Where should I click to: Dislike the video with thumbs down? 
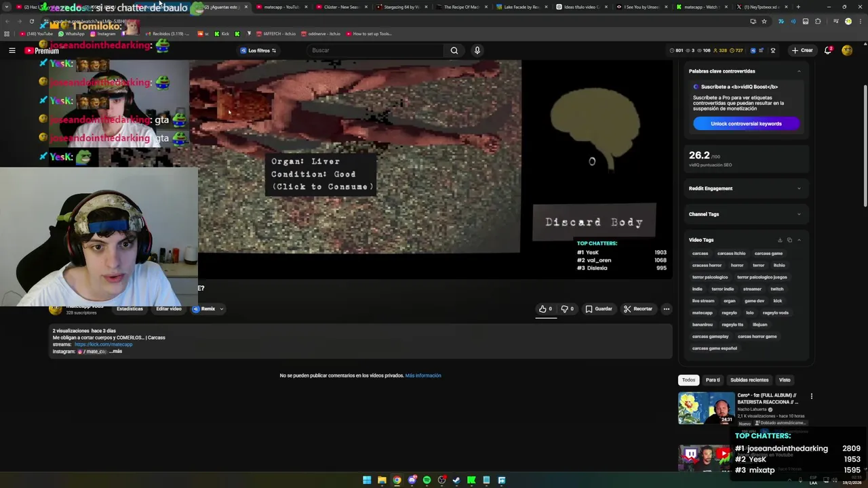pos(568,309)
